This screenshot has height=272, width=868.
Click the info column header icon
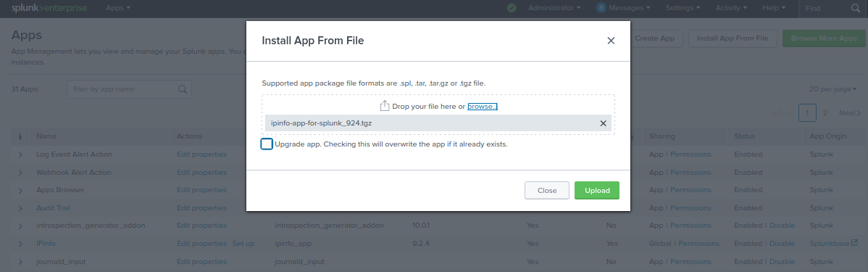tap(20, 136)
